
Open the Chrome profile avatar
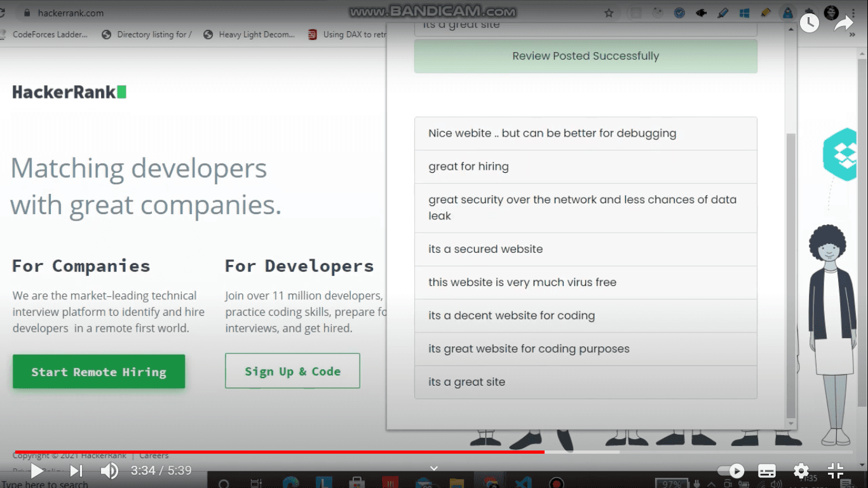831,13
